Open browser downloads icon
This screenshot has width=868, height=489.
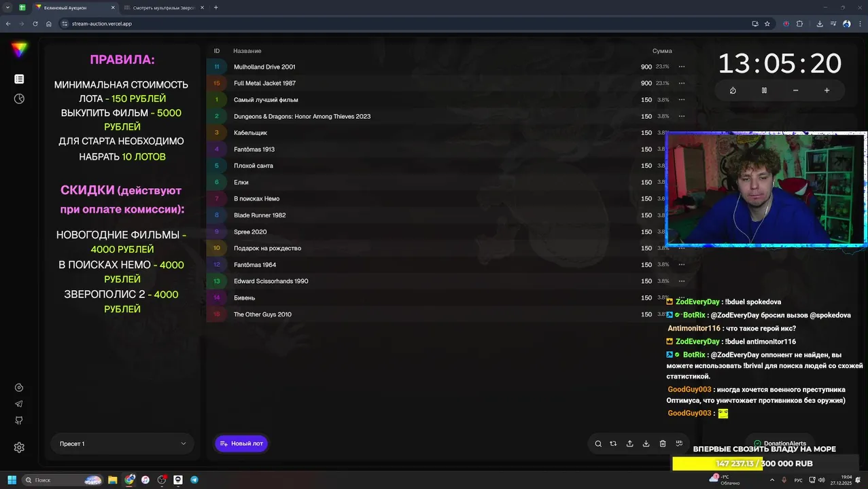pyautogui.click(x=820, y=24)
